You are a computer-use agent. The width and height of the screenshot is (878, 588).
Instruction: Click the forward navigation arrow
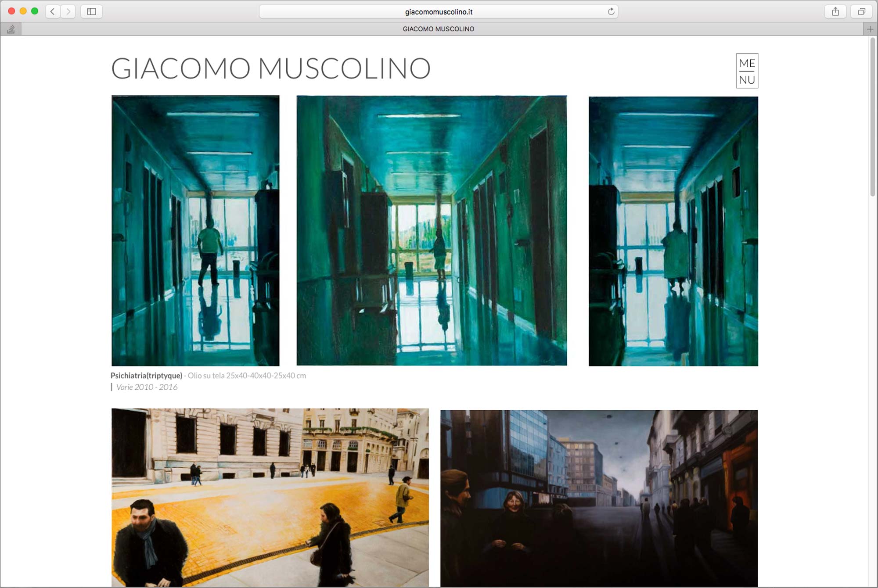tap(68, 12)
